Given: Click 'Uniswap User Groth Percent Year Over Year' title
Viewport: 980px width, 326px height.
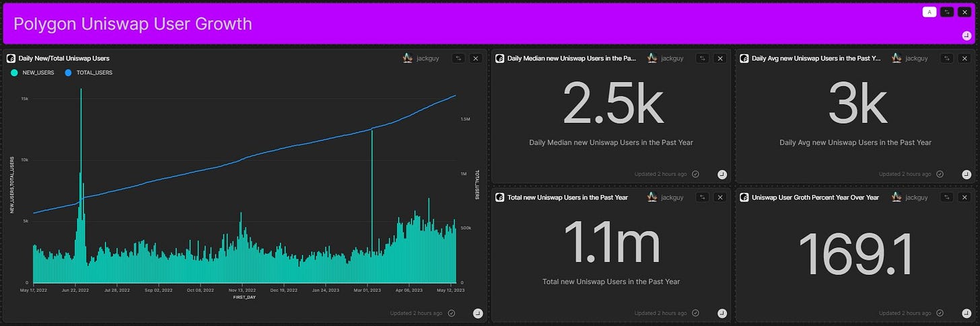Looking at the screenshot, I should tap(815, 198).
